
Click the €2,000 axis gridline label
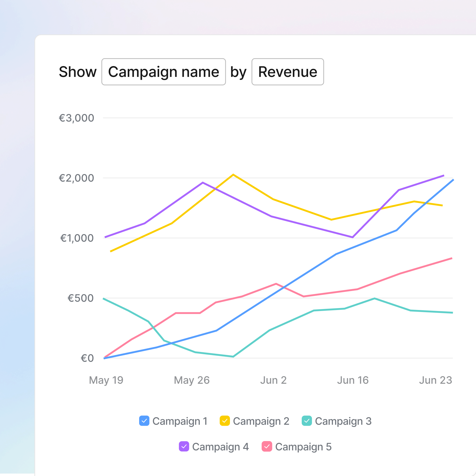(76, 177)
